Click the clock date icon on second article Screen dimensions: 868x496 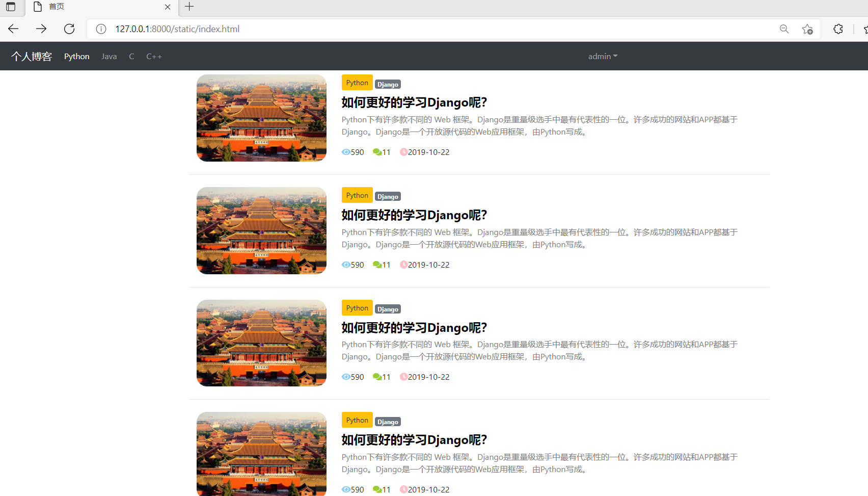403,265
